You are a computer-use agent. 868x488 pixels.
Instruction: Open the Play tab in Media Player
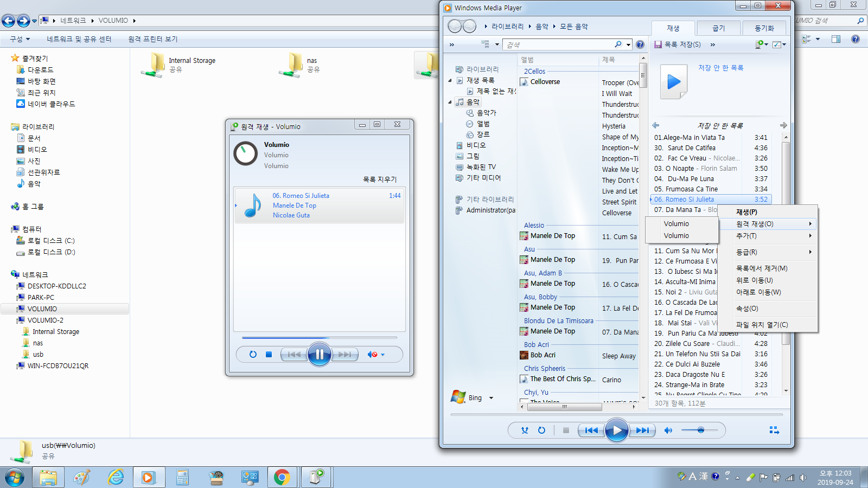coord(673,28)
